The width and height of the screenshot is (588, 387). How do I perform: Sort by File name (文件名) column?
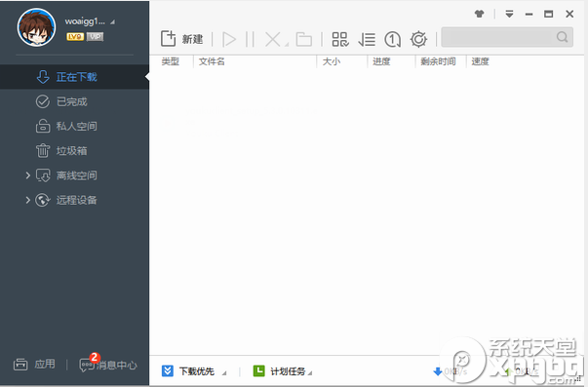point(212,61)
